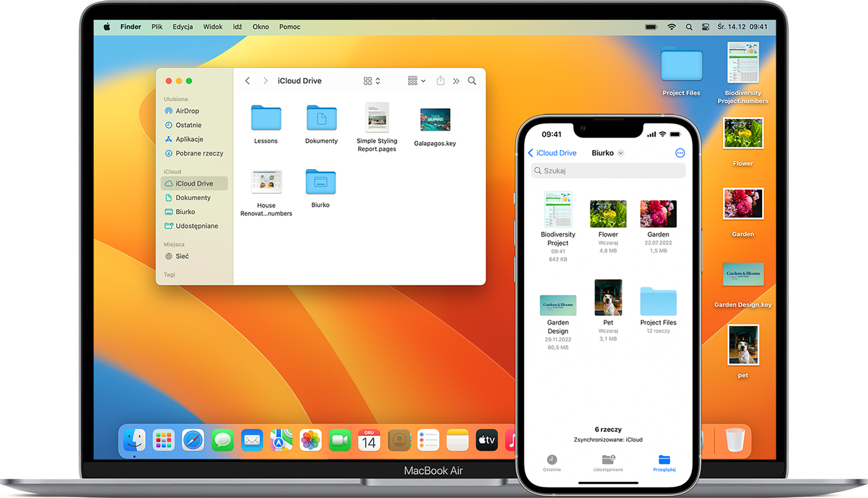Open the Okno menu
Viewport: 868px width, 498px height.
pyautogui.click(x=260, y=27)
